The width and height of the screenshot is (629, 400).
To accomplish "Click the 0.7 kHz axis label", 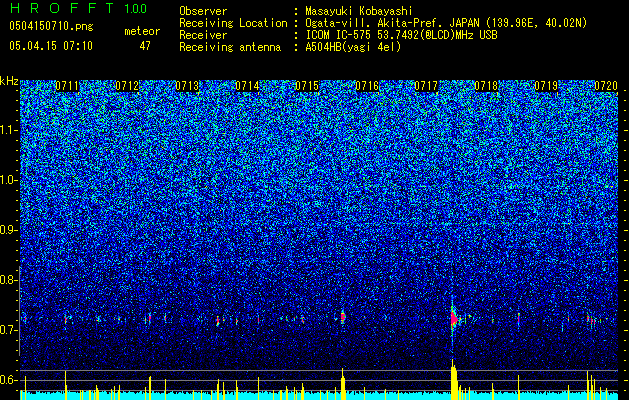I will tap(8, 330).
